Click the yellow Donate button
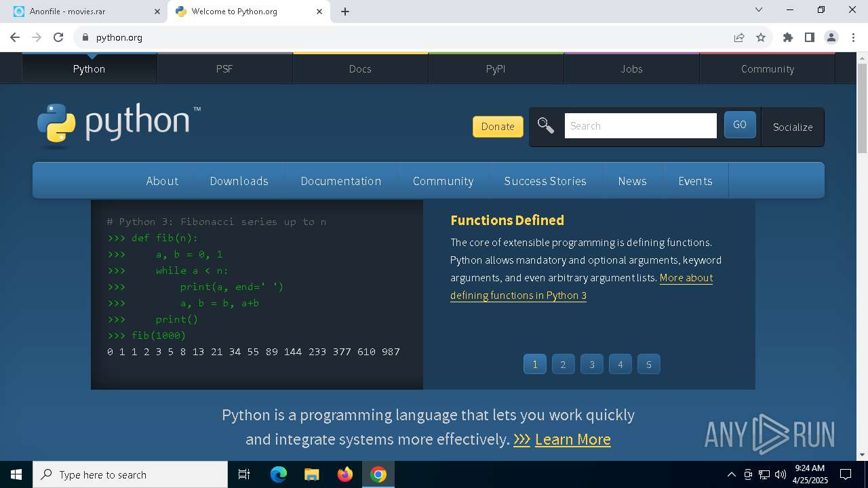868x488 pixels. [x=498, y=126]
